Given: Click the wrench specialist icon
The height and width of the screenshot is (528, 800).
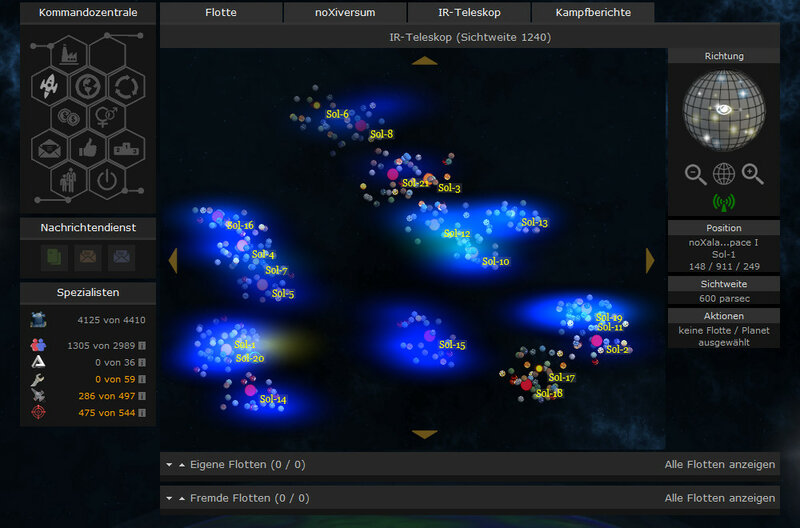Looking at the screenshot, I should tap(37, 379).
